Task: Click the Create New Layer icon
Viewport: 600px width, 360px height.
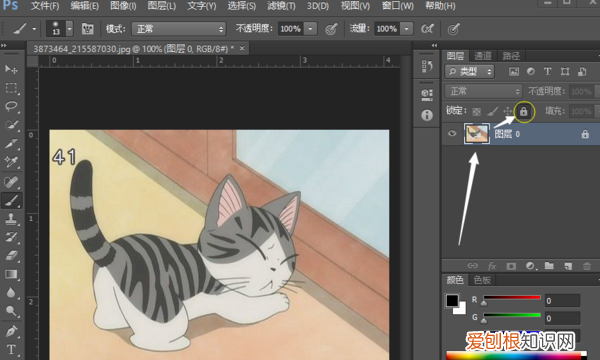Action: point(568,266)
